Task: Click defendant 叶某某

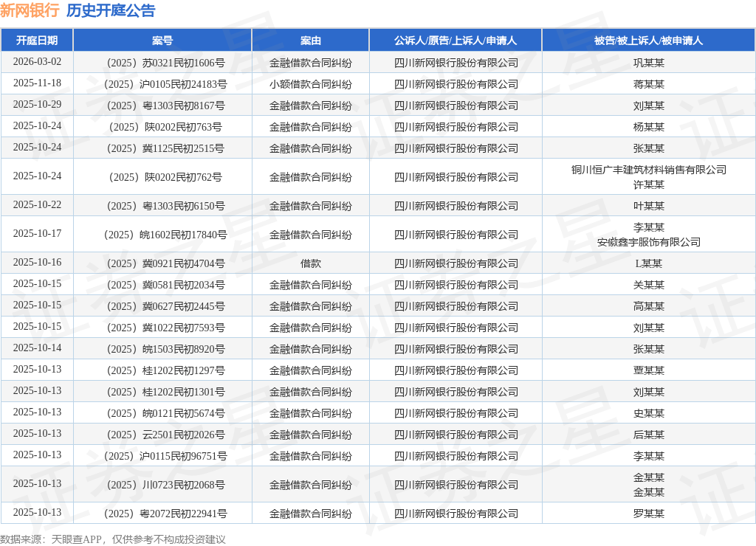Action: click(x=648, y=207)
